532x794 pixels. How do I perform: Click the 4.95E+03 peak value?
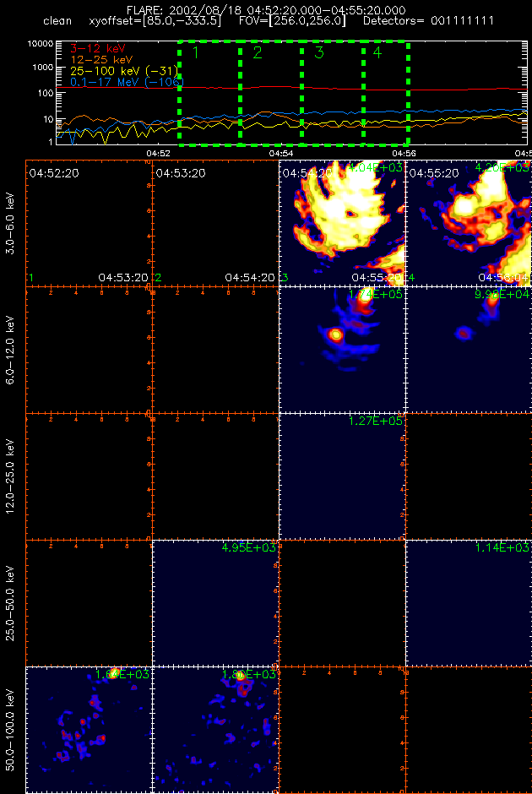(x=249, y=547)
